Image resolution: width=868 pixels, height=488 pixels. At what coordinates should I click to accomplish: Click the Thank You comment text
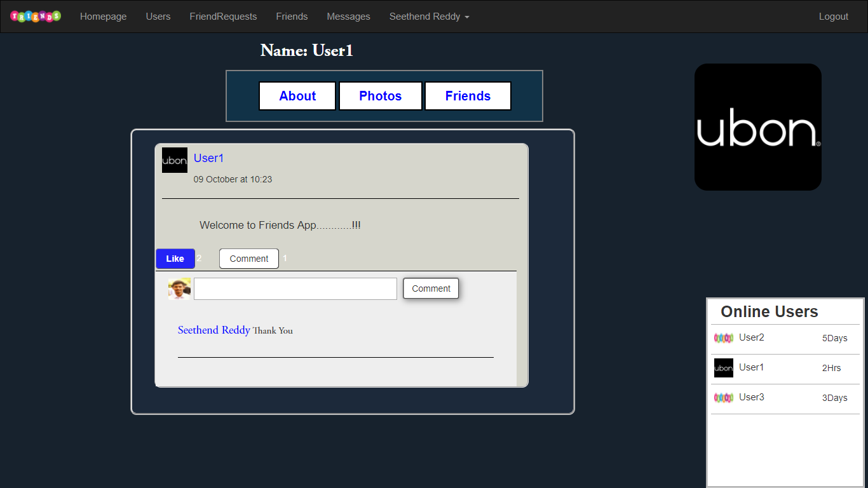(x=273, y=330)
